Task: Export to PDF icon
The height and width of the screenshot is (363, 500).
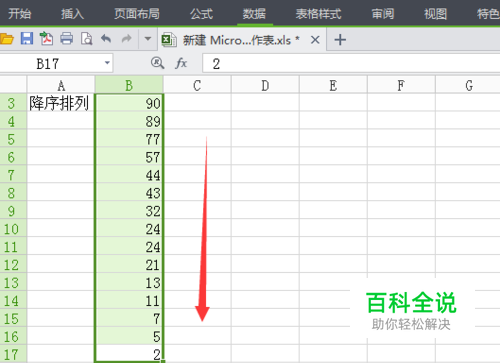Action: click(46, 39)
